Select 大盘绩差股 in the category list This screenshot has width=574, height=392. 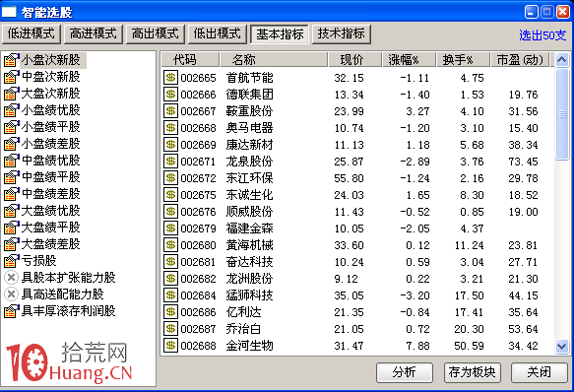click(50, 244)
